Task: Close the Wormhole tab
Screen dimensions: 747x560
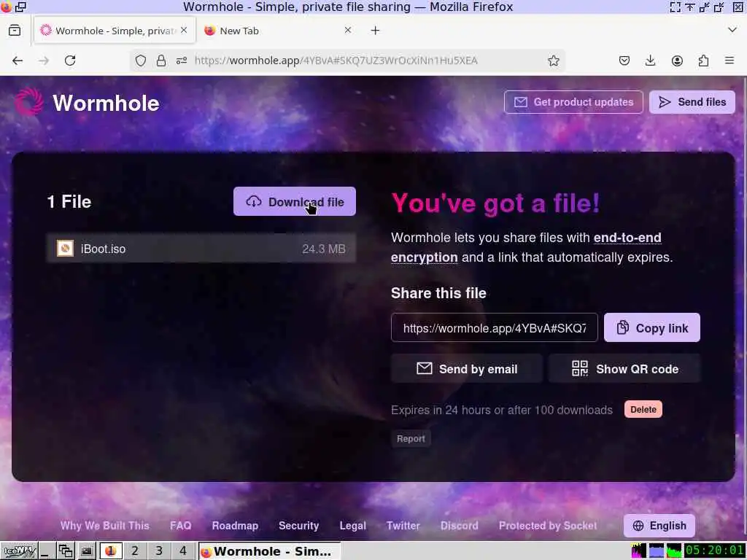Action: click(x=184, y=30)
